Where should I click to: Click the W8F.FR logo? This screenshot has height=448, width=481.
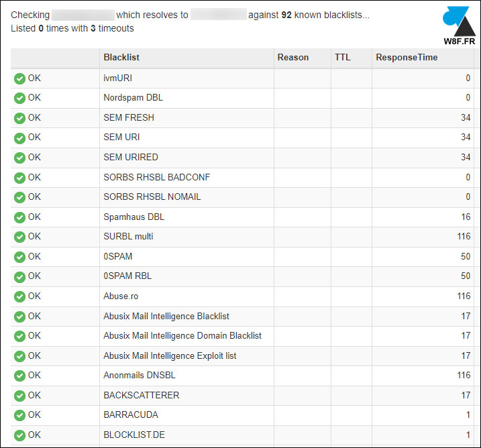coord(460,25)
